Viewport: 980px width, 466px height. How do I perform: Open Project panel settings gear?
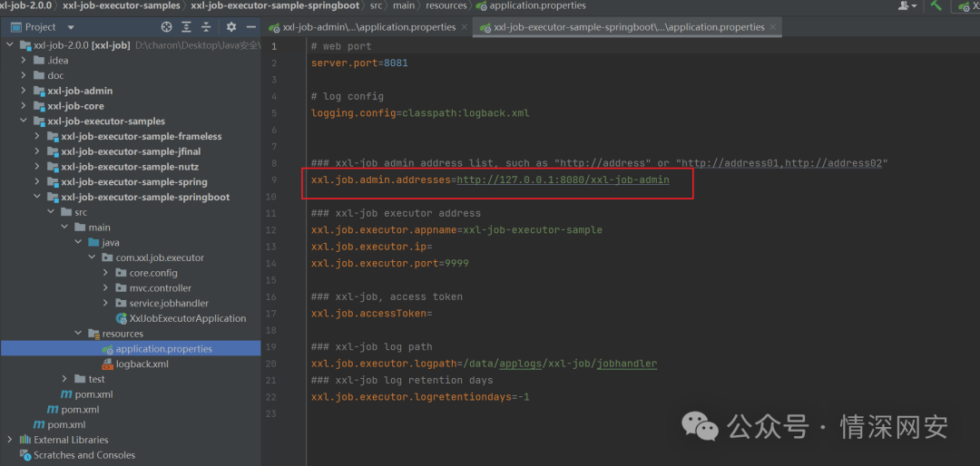click(231, 27)
